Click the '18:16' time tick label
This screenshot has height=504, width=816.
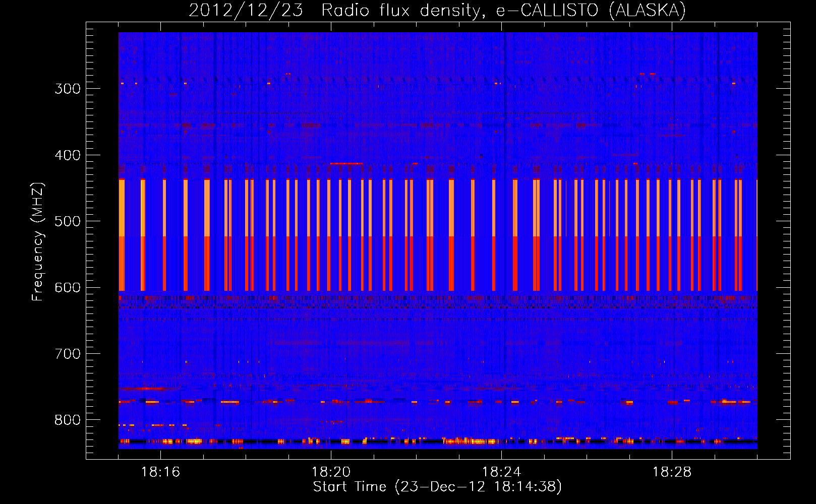pos(160,472)
